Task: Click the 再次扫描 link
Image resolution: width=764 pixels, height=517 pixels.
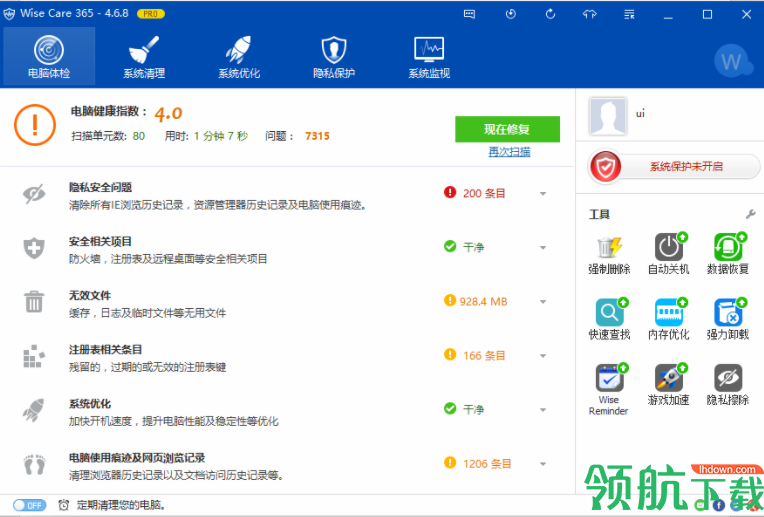Action: tap(509, 152)
